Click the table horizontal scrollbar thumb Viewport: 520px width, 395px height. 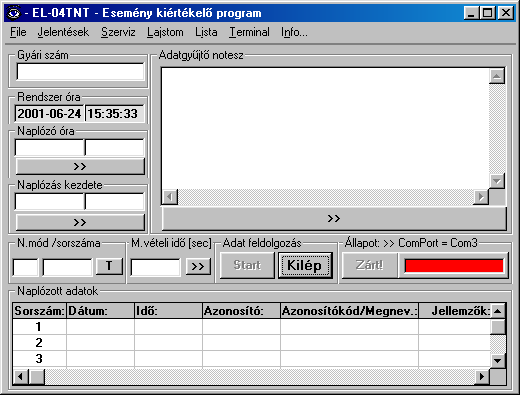(x=37, y=377)
